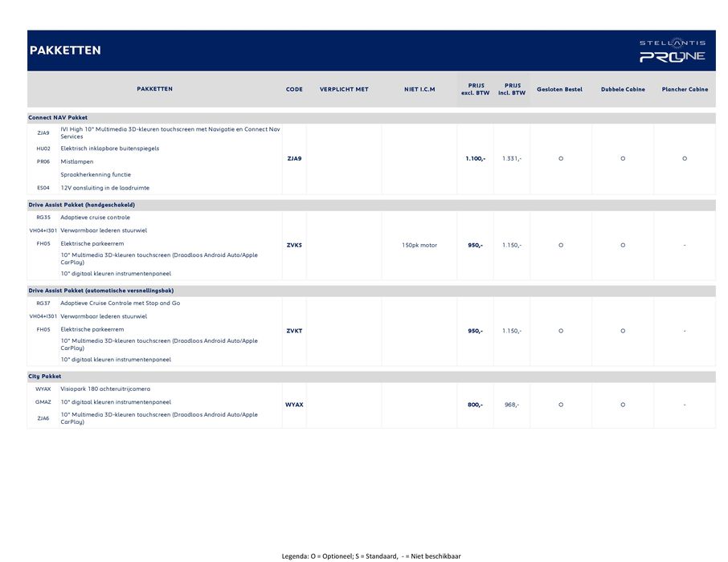Image resolution: width=728 pixels, height=562 pixels.
Task: Click the 1.100,- excl. BTW price
Action: click(x=475, y=159)
